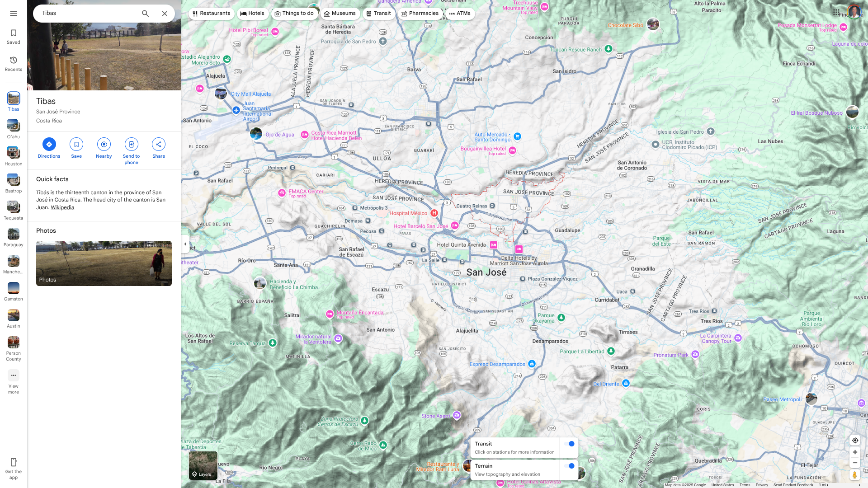Image resolution: width=868 pixels, height=488 pixels.
Task: Click Nearby button
Action: [104, 145]
